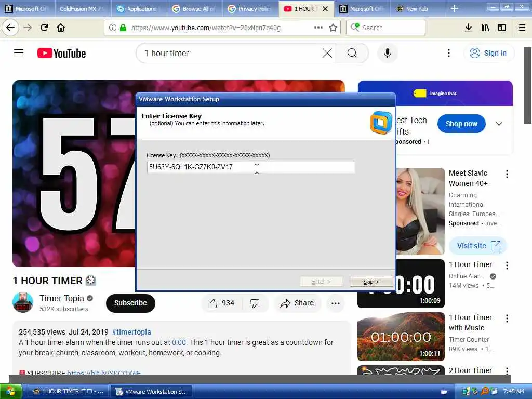Open options for 1 Hour Timer with Music
Viewport: 532px width, 399px height.
coord(507,318)
